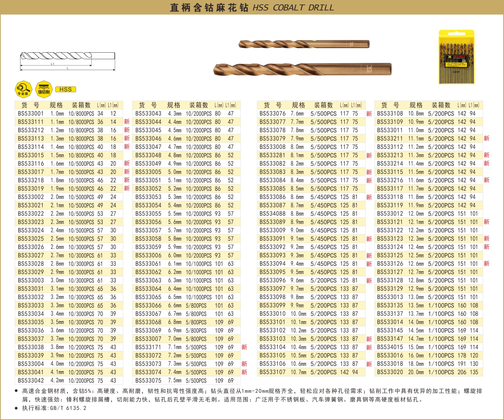
Task: Click the 新 marker beside BS533211
Action: (x=487, y=138)
